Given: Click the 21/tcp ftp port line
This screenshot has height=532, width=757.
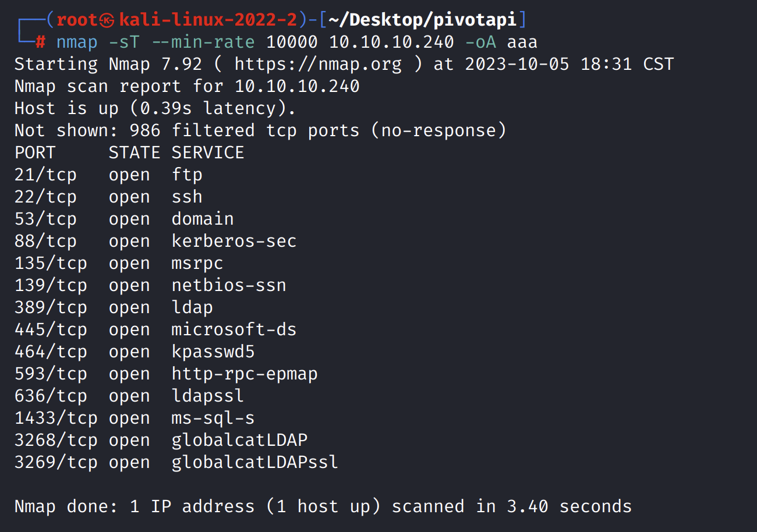Looking at the screenshot, I should click(x=108, y=175).
